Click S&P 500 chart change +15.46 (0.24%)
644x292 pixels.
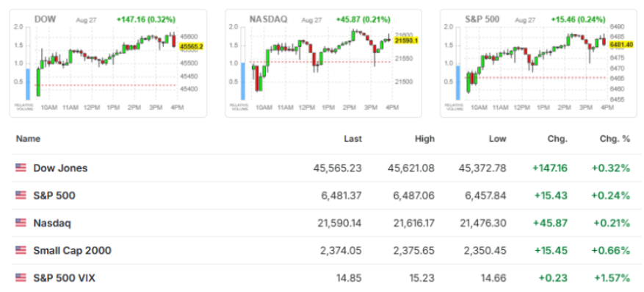click(579, 19)
